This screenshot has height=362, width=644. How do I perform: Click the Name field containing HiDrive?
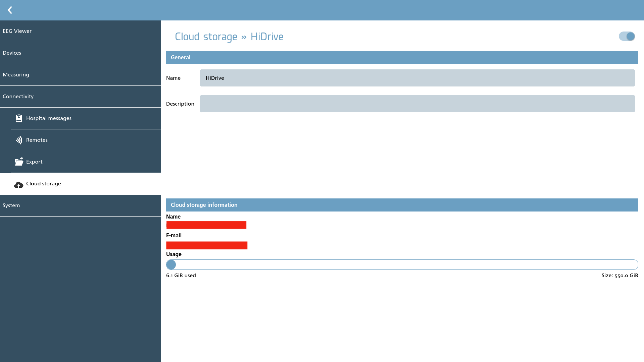coord(417,78)
